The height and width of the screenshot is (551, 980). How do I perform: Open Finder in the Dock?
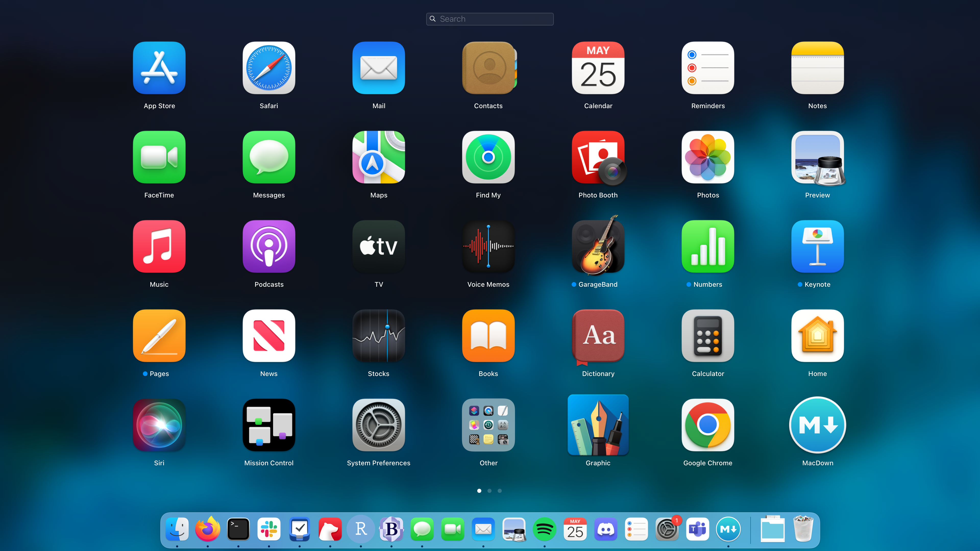click(x=177, y=529)
